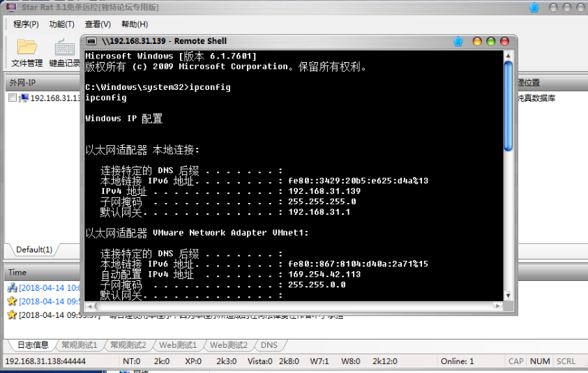Click the star icon for 2018-04-14 09:55 black log entry
The image size is (588, 373).
12,315
